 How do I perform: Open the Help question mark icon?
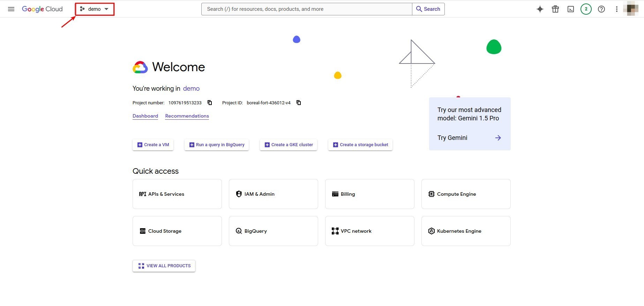point(601,9)
